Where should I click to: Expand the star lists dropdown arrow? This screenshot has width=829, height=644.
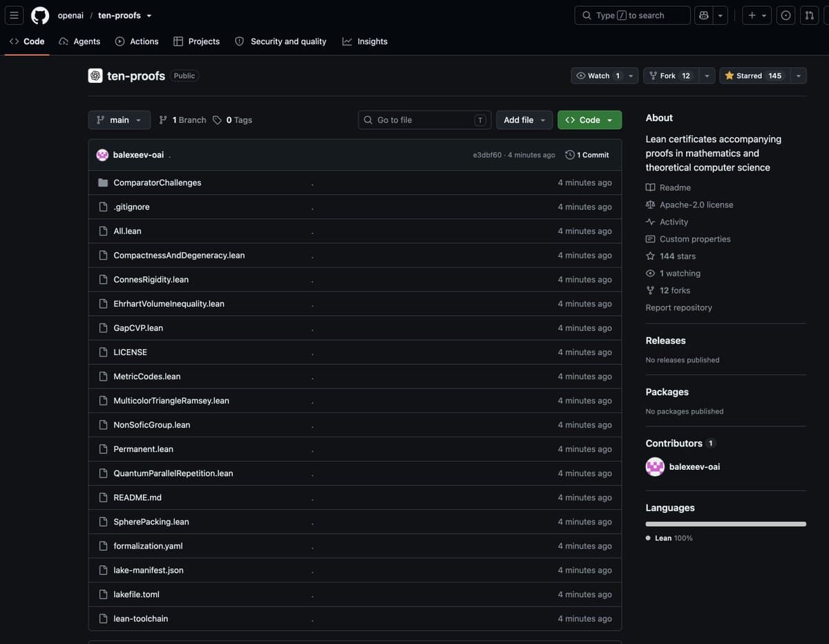coord(799,75)
